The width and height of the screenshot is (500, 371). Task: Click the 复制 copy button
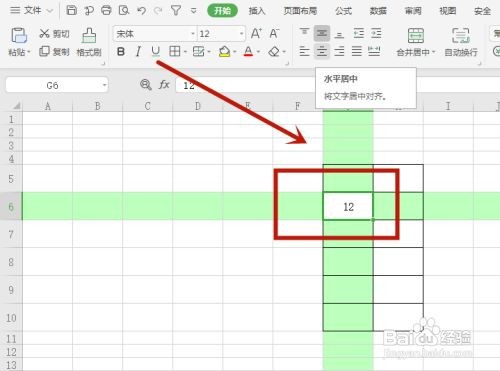pos(54,52)
